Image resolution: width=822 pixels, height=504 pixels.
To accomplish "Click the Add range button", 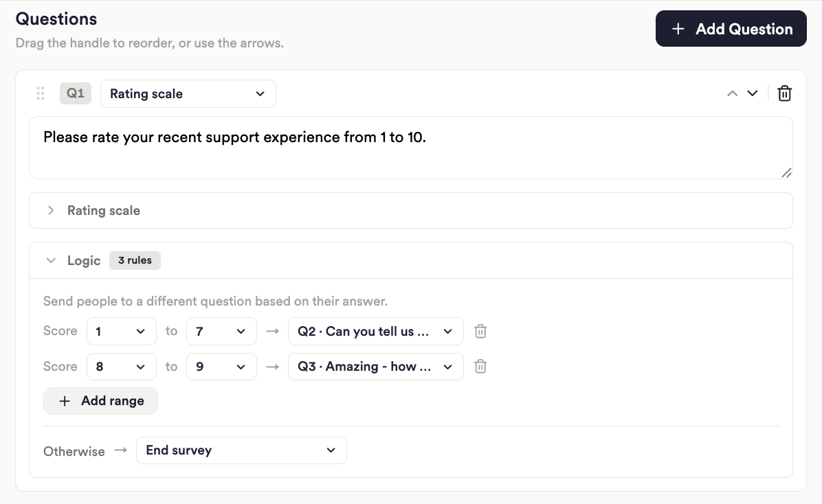I will pyautogui.click(x=100, y=401).
